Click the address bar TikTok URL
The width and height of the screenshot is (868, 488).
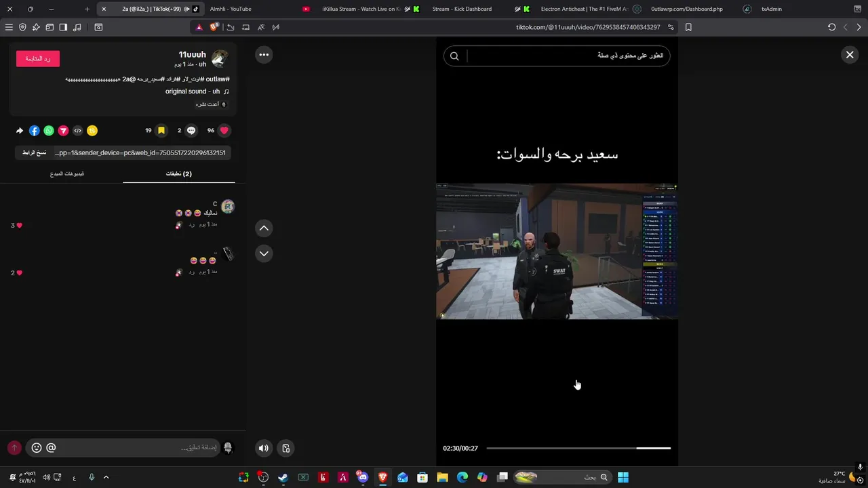(588, 27)
